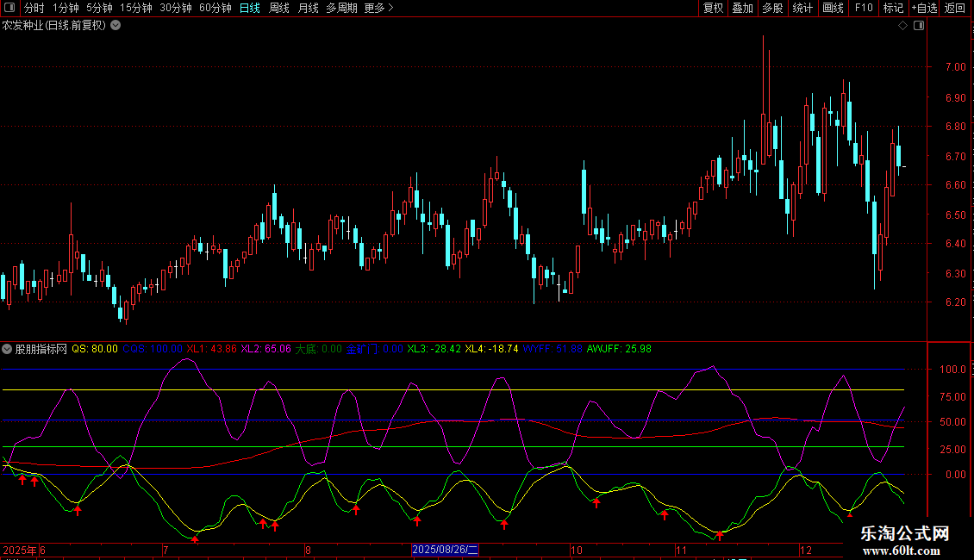Click the diamond icon above price axis

coord(903,26)
